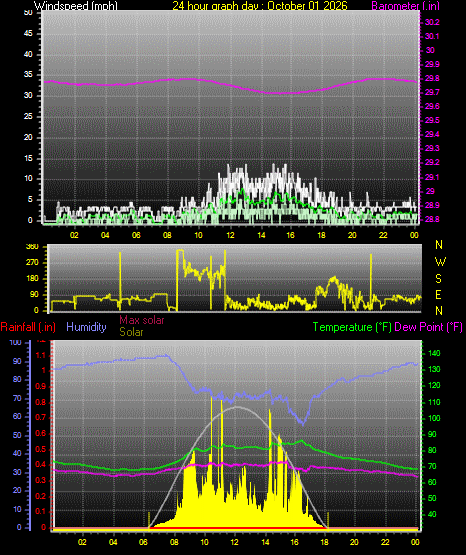Click the 35 mph windspeed scale value

pyautogui.click(x=28, y=75)
